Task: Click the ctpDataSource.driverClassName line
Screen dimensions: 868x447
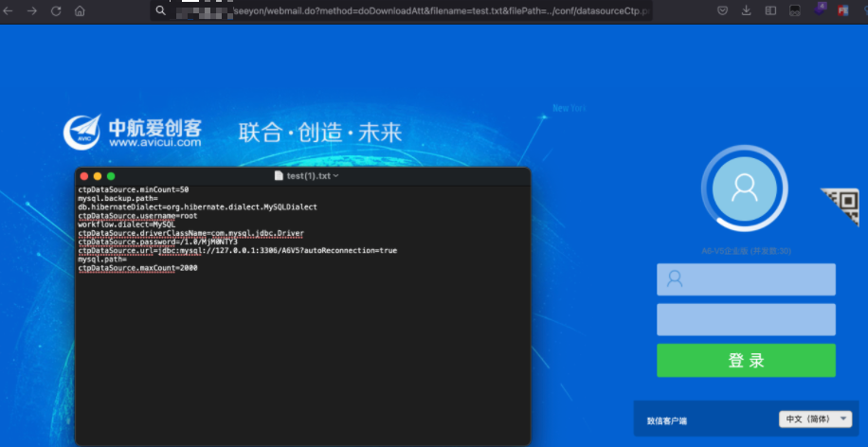Action: [191, 233]
